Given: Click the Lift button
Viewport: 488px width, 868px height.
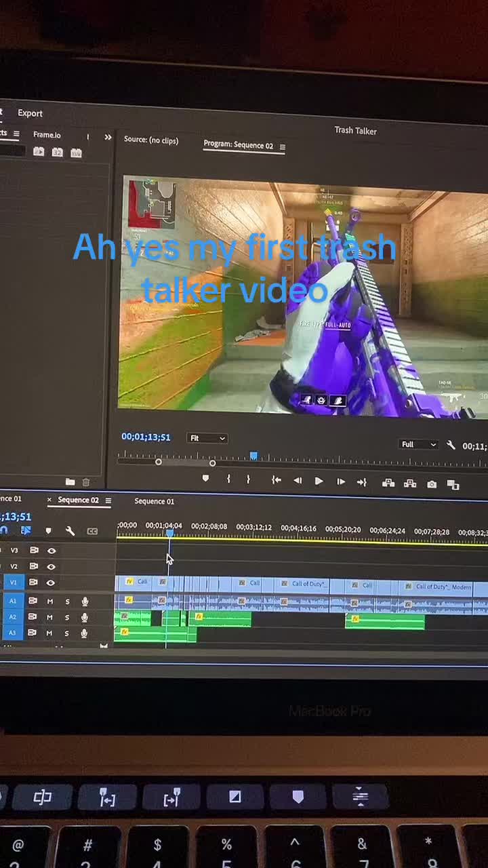Looking at the screenshot, I should pyautogui.click(x=388, y=483).
